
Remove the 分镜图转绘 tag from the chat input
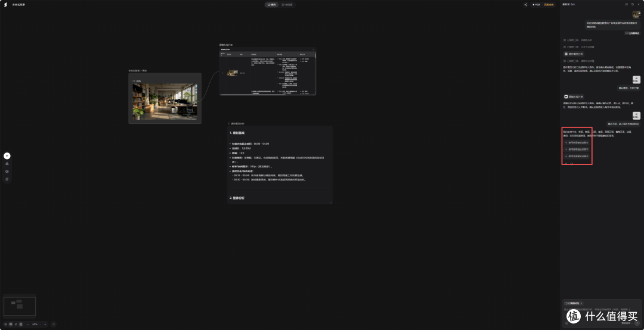pos(581,303)
